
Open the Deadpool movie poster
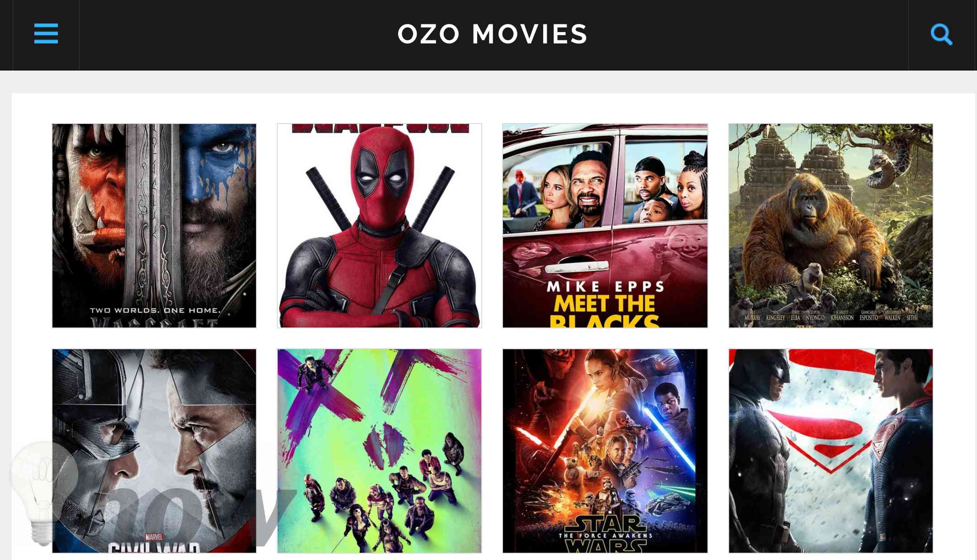coord(379,225)
